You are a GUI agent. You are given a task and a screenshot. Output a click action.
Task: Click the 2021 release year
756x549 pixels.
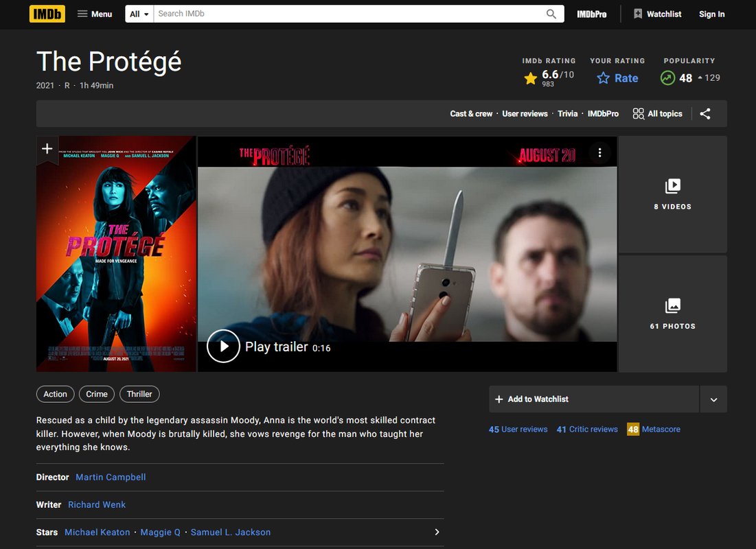click(45, 85)
